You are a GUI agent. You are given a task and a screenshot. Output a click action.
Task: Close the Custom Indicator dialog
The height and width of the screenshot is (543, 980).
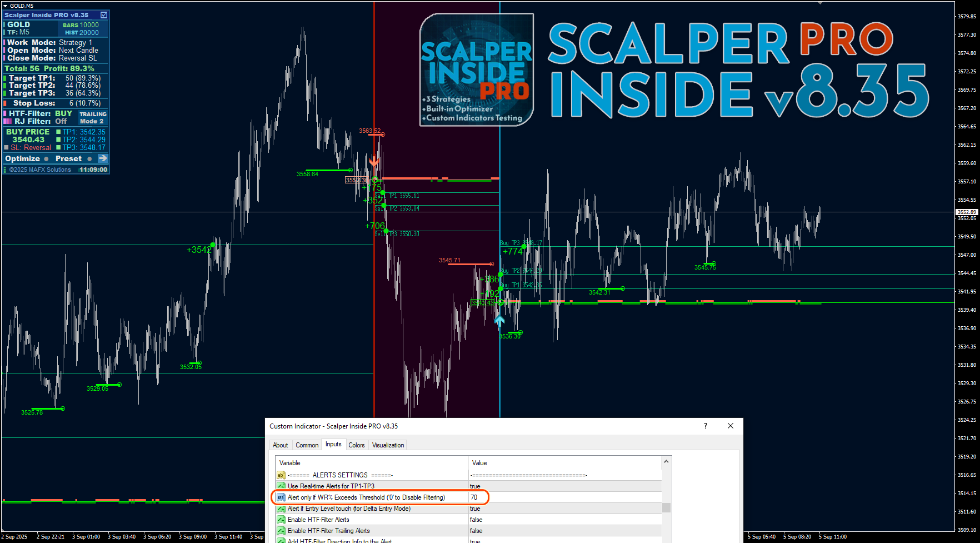[x=731, y=426]
